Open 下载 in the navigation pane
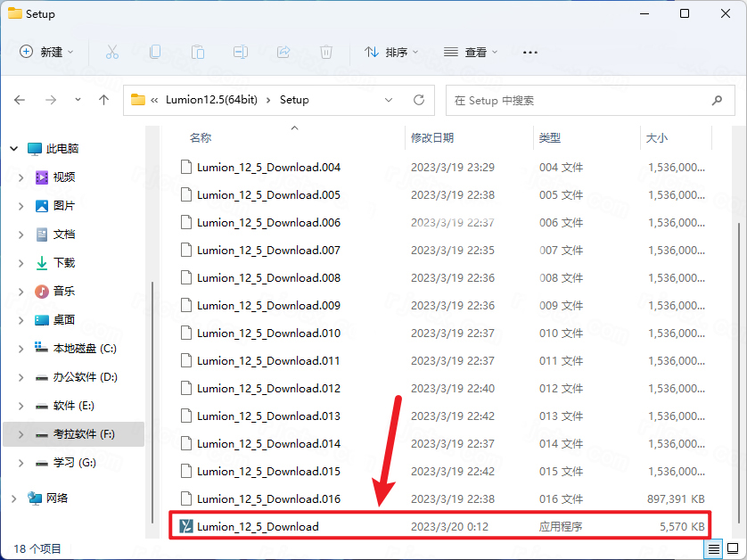Image resolution: width=747 pixels, height=560 pixels. point(55,262)
